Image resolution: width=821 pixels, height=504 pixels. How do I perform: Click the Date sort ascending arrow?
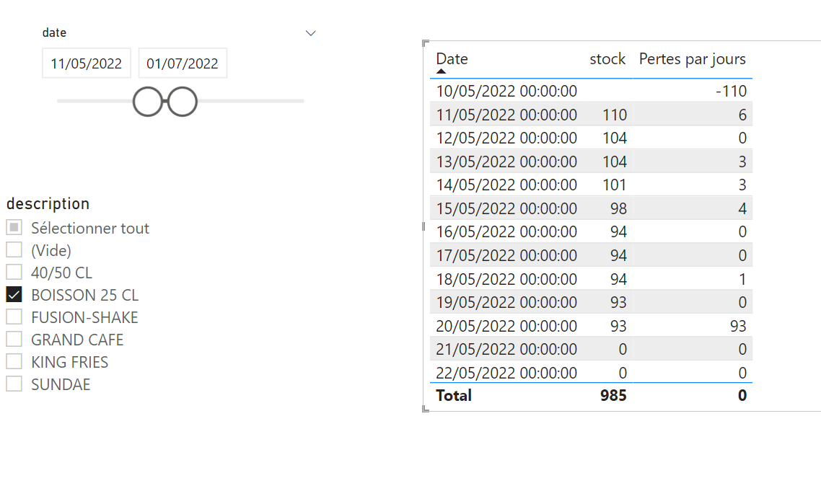click(441, 71)
